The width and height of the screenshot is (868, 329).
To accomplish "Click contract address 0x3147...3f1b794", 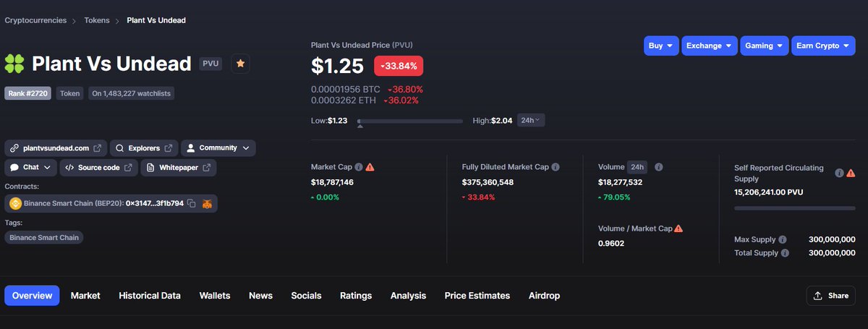I will point(155,204).
